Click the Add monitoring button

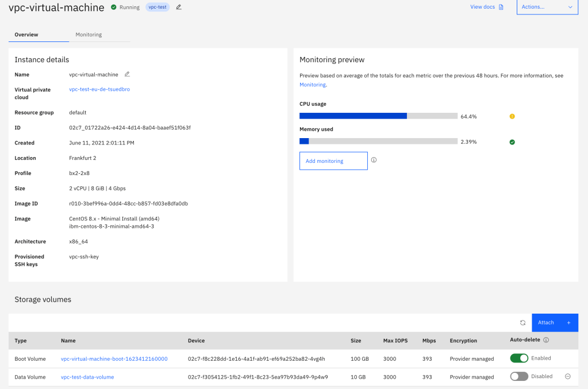[x=333, y=161]
